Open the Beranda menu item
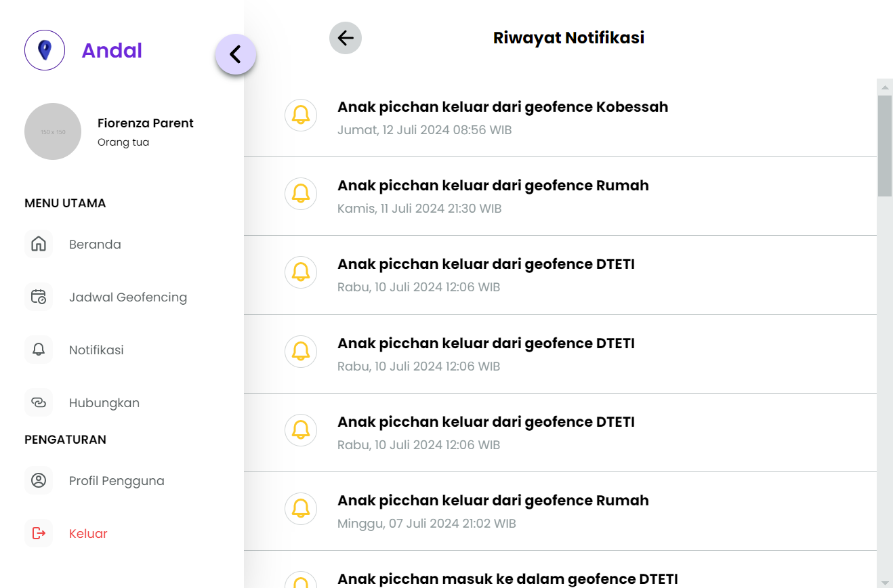The height and width of the screenshot is (588, 893). pos(95,245)
